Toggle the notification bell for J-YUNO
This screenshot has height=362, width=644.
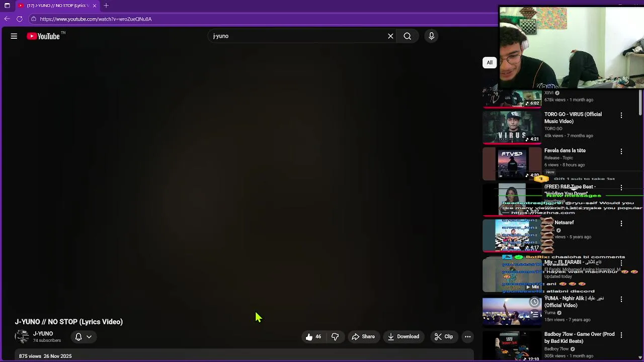(x=78, y=337)
